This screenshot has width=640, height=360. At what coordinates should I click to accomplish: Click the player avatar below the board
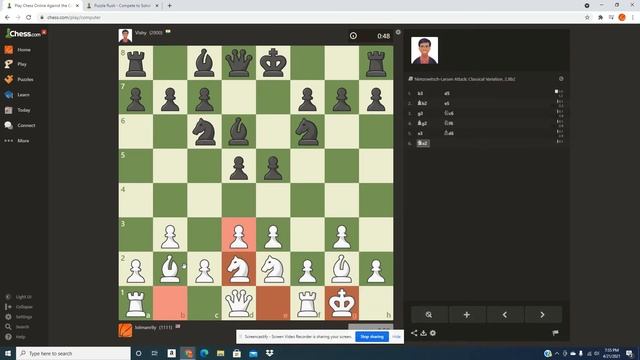[x=125, y=330]
